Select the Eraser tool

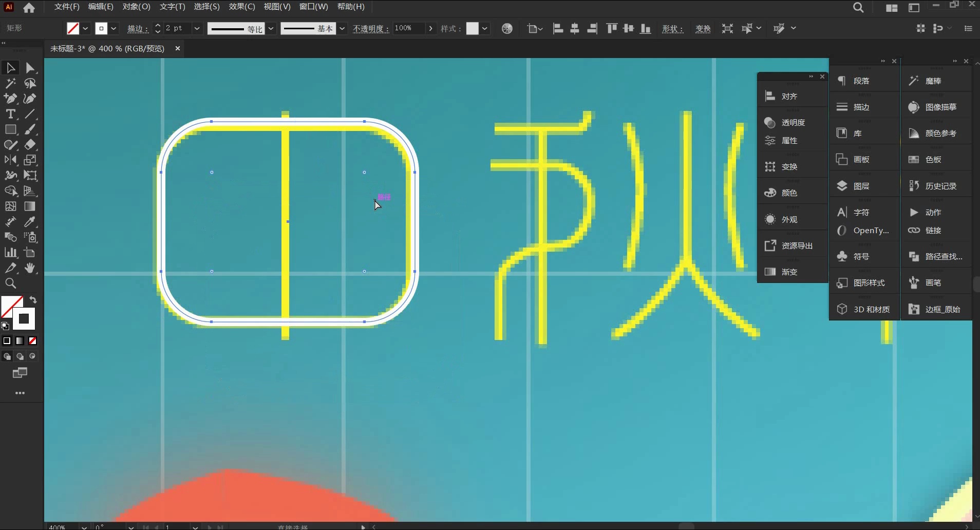click(30, 145)
